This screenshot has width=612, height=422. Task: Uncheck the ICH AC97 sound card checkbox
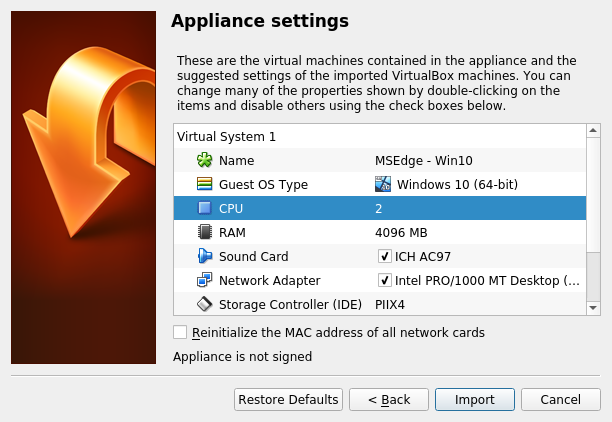(385, 256)
